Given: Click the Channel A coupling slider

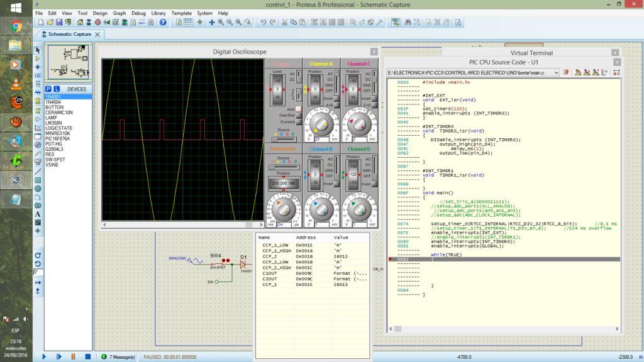Looking at the screenshot, I should click(x=337, y=82).
